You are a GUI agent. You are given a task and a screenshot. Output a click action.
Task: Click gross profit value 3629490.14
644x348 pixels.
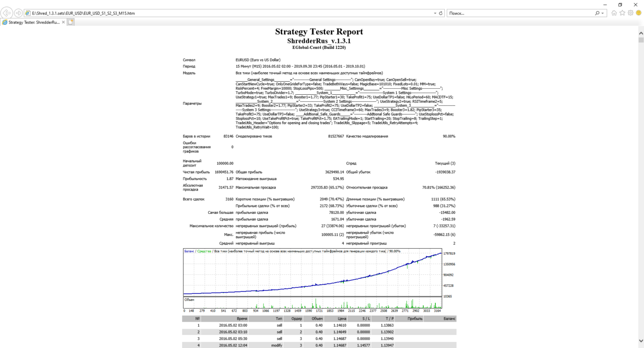[334, 172]
